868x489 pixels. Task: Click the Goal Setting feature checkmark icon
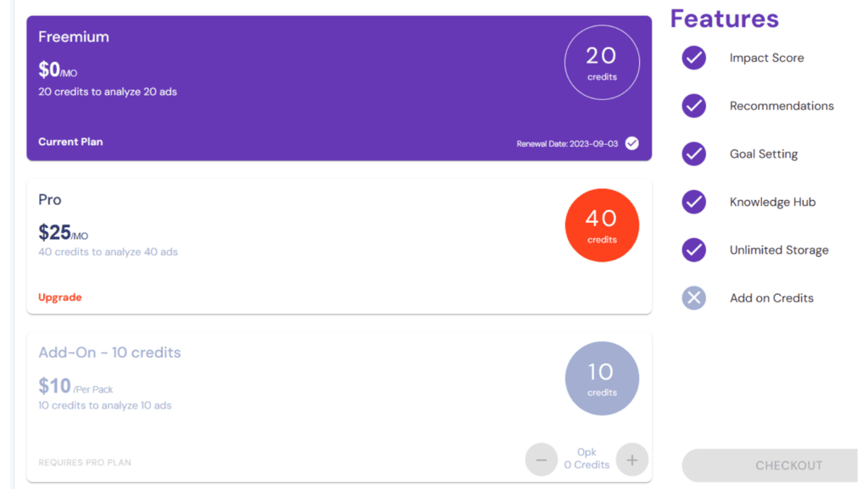coord(693,153)
